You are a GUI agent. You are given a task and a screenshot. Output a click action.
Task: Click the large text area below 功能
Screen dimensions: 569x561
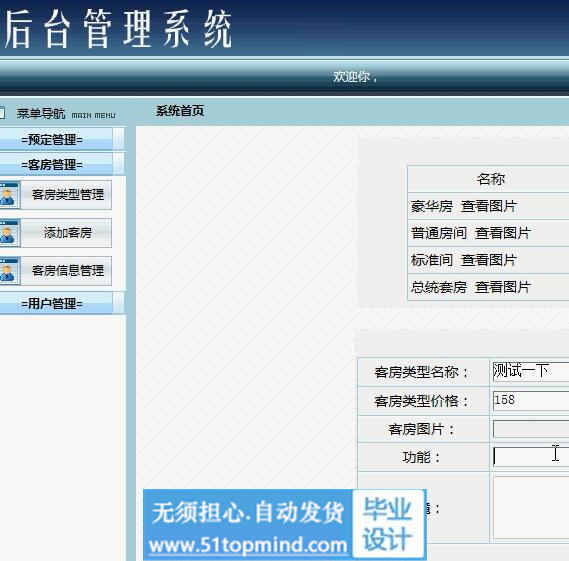531,508
